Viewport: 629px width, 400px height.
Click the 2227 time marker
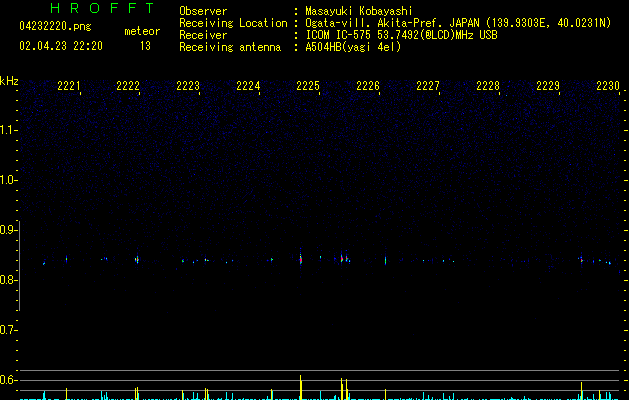point(428,86)
